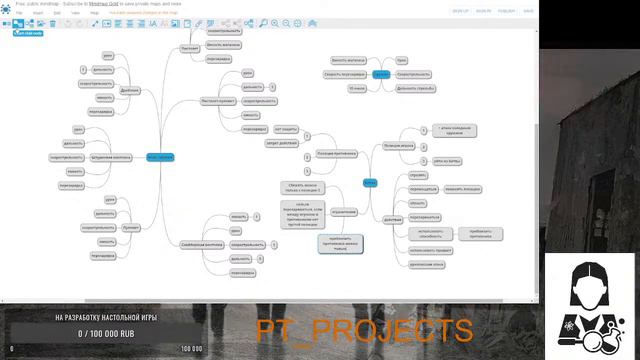Click the faded text color icon

(x=164, y=24)
